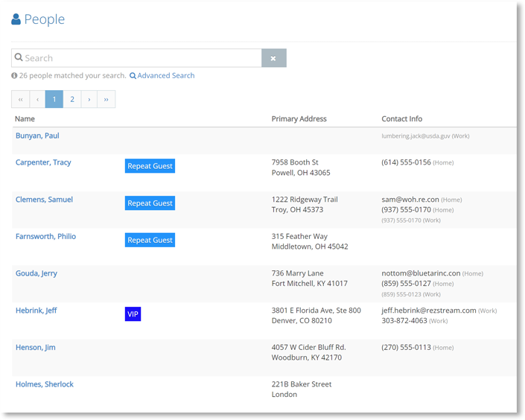Screen dimensions: 525x420
Task: Open Bunyan, Paul profile
Action: pyautogui.click(x=37, y=136)
